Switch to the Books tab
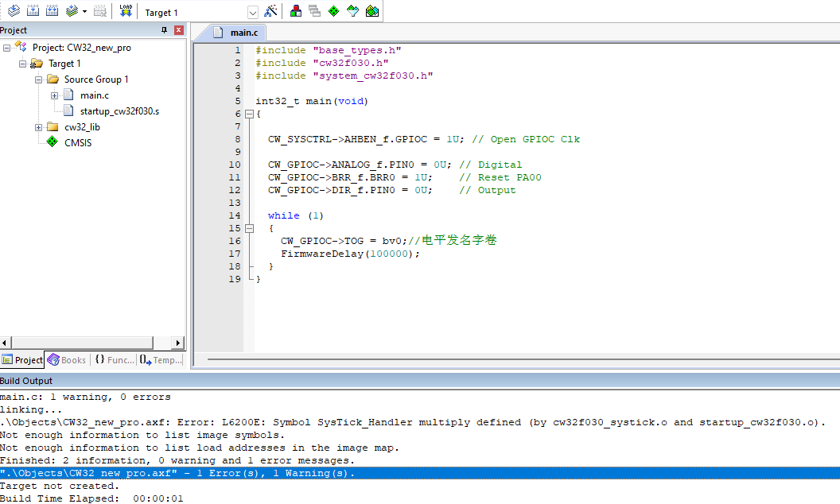Screen dimensions: 840x504 coord(67,360)
